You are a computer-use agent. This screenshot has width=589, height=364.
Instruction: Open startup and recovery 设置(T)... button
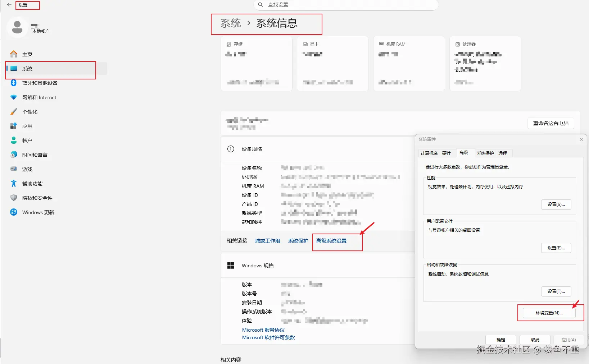(556, 291)
